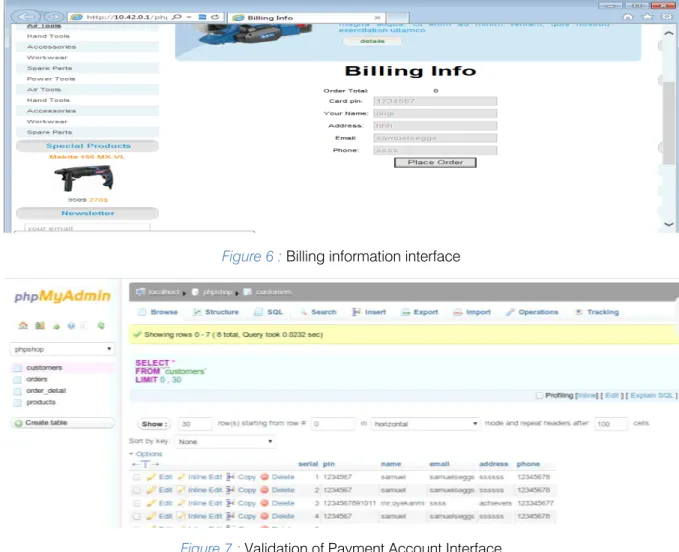Open the phpMyAdmin documentation question-mark icon
Viewport: 679px width, 552px height.
pyautogui.click(x=71, y=326)
